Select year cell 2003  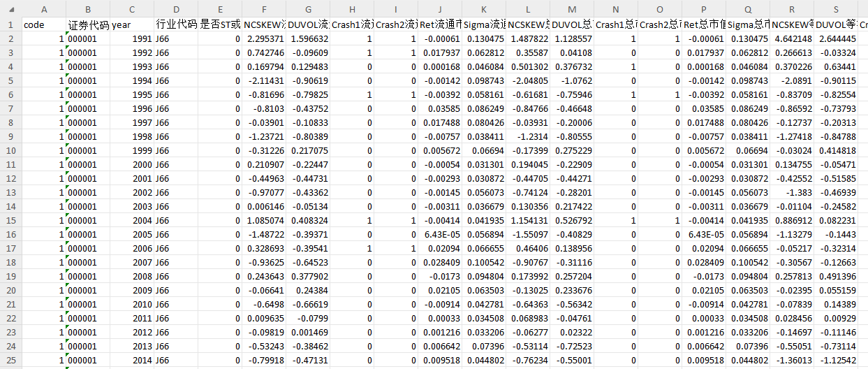pyautogui.click(x=132, y=206)
